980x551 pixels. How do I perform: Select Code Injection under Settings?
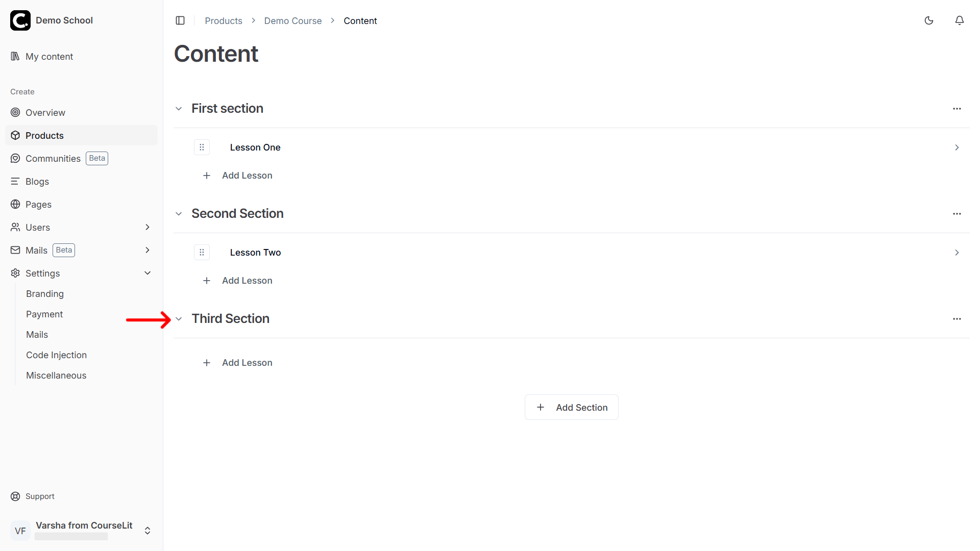tap(56, 355)
